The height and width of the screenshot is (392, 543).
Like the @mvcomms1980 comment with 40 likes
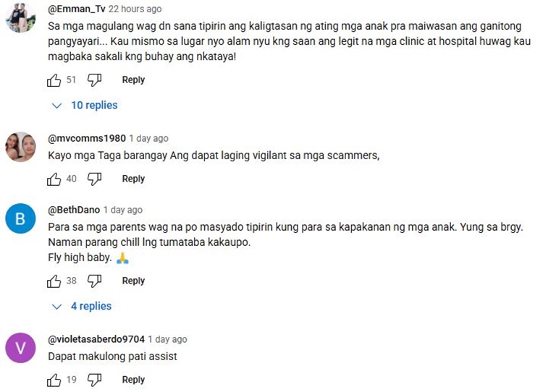(x=54, y=179)
